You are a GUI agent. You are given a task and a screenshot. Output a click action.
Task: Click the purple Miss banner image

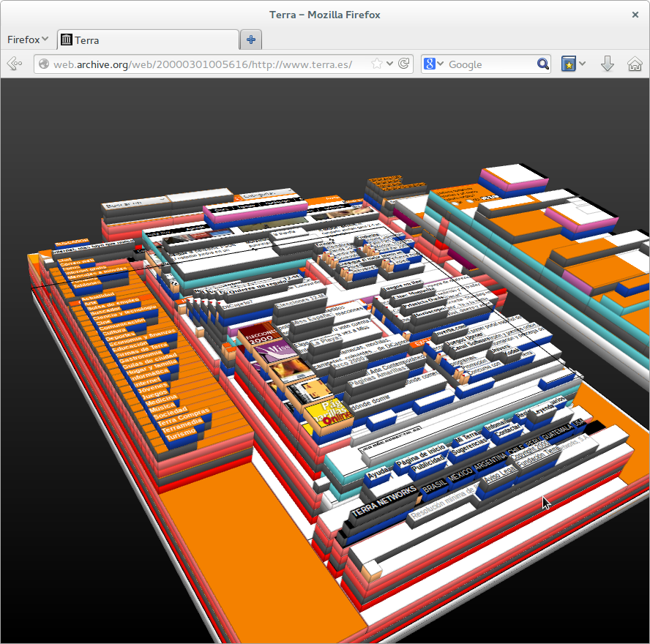(275, 351)
